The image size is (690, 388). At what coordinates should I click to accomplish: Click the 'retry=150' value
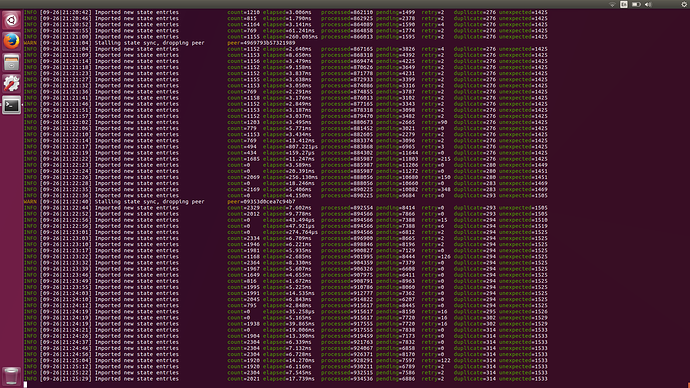tap(436, 177)
